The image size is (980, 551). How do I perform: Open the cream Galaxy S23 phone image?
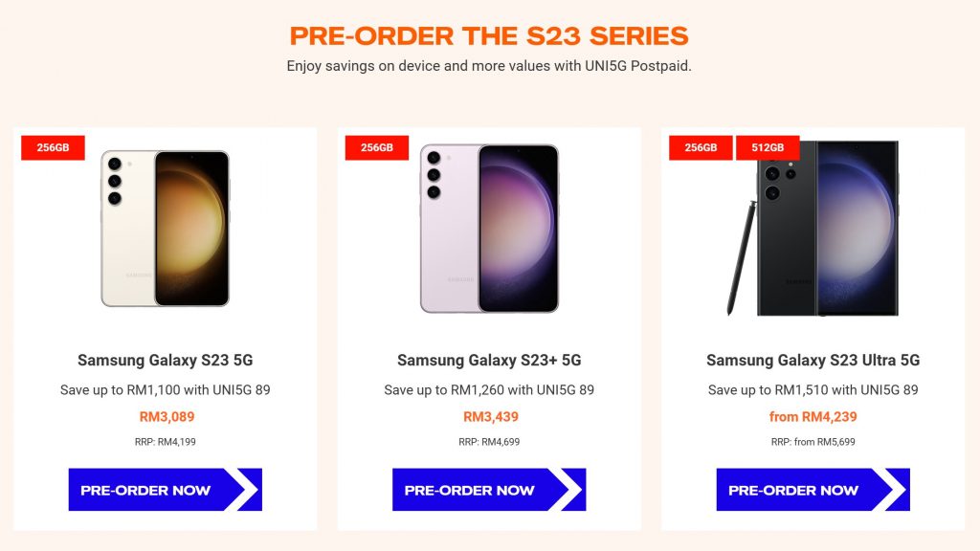[165, 229]
